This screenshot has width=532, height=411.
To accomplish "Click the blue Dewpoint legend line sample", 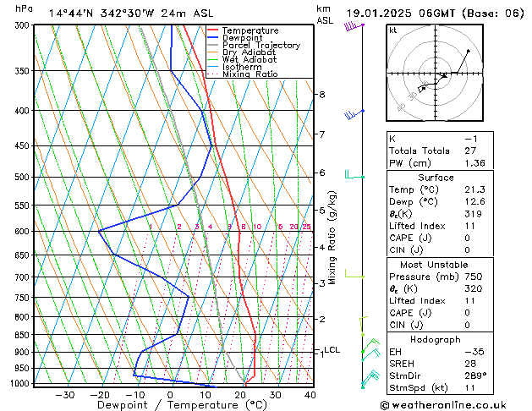I will [213, 38].
